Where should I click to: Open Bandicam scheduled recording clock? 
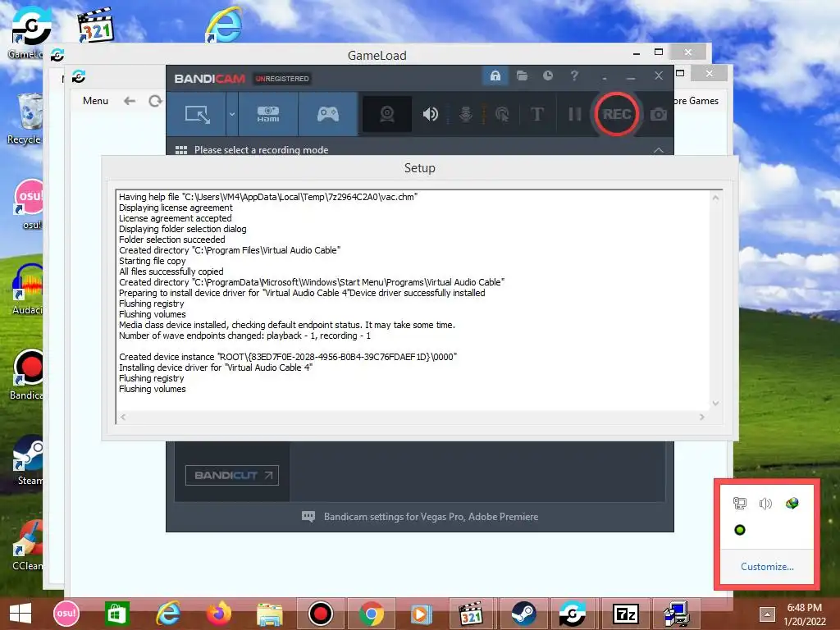(x=547, y=75)
